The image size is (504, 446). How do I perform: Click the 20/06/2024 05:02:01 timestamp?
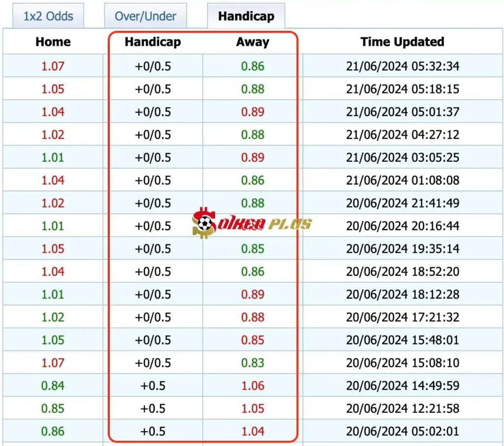pos(402,431)
